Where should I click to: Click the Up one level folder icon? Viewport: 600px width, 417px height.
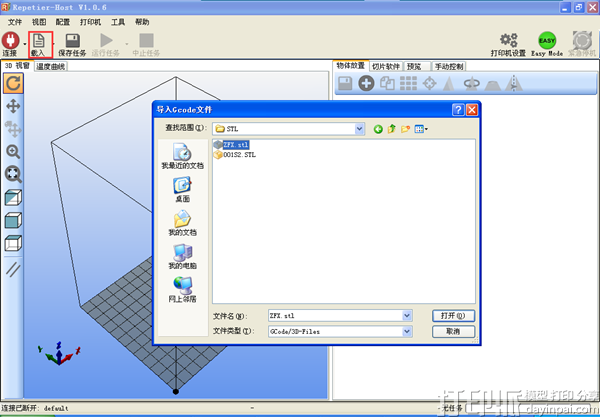point(391,129)
